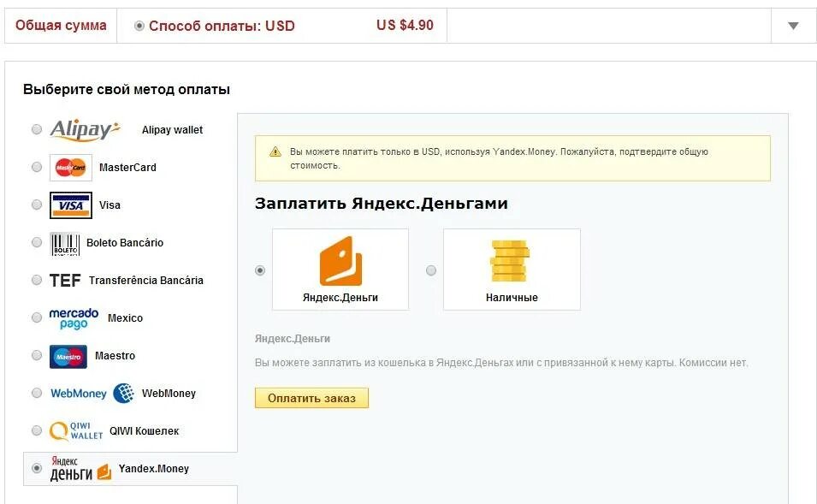Click the Яндекс Деньги logo in list
Screen dimensions: 817x504
80,469
